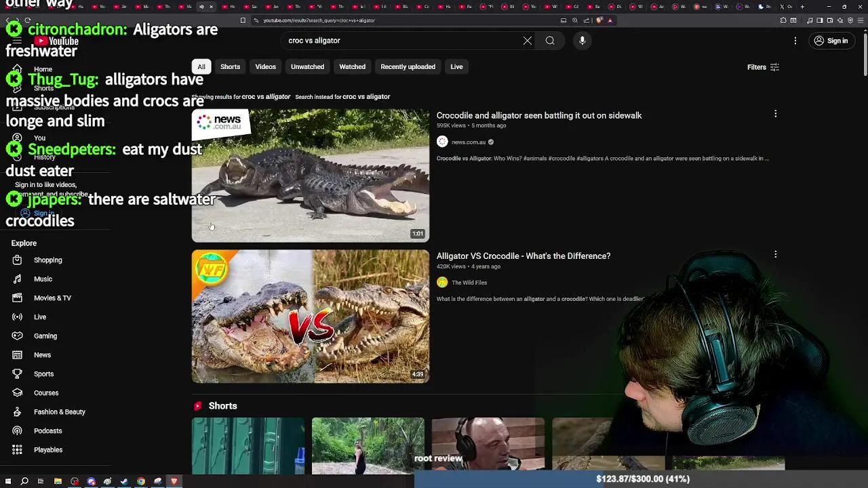Screen dimensions: 868x488
Task: Open Windows taskbar search
Action: point(24,481)
